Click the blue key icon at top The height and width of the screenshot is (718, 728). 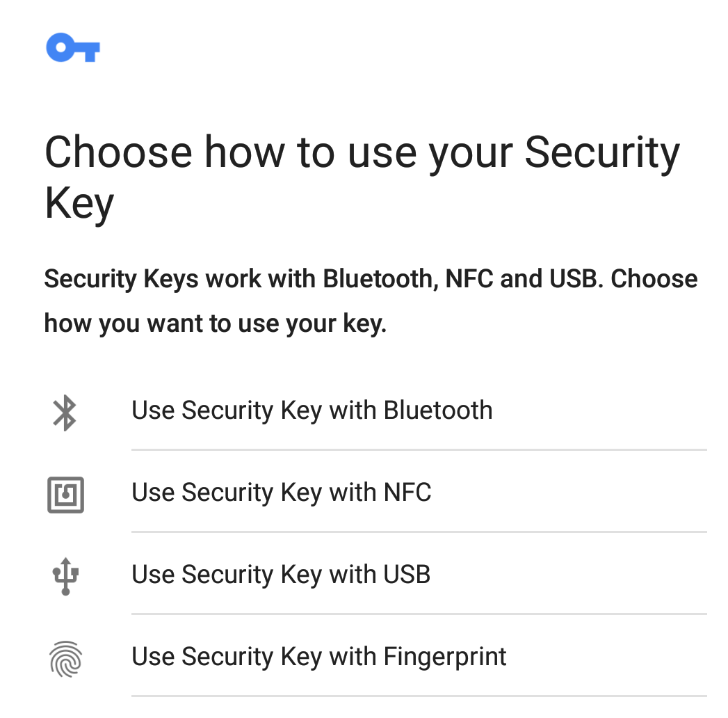(x=73, y=49)
